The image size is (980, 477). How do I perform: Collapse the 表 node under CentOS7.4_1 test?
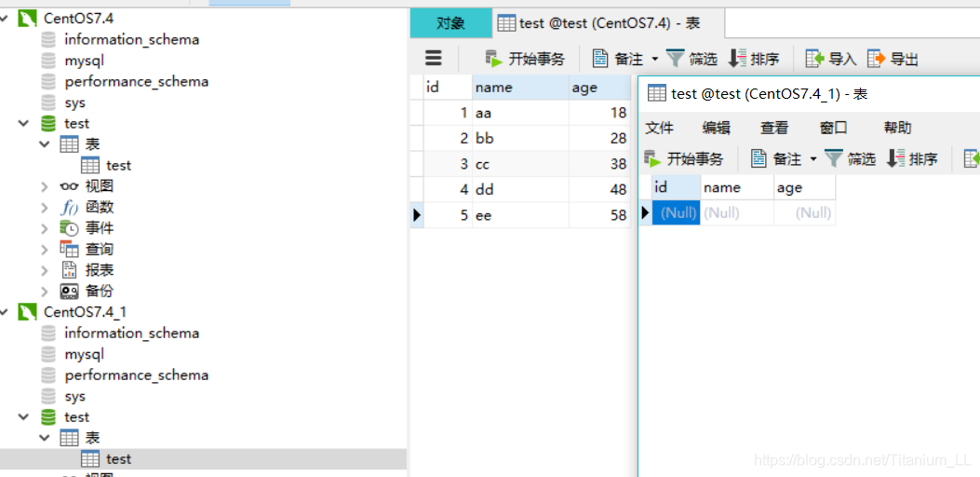(x=45, y=438)
